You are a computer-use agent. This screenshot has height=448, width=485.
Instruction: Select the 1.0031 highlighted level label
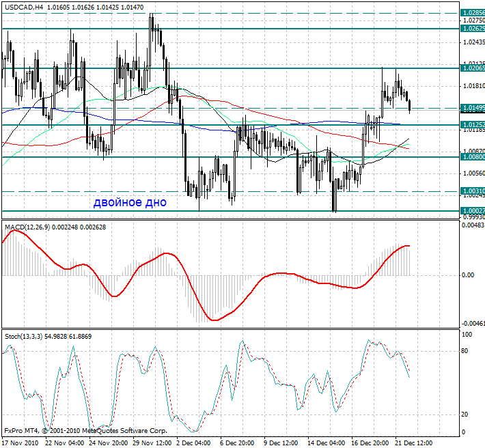coord(472,191)
